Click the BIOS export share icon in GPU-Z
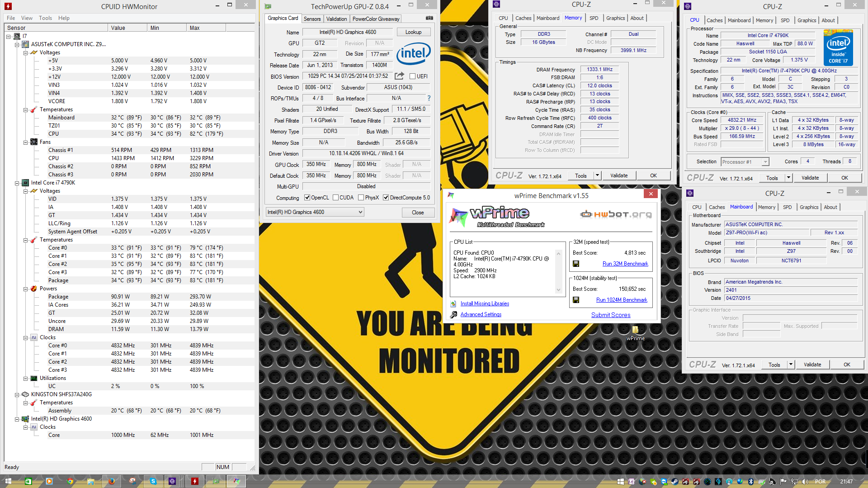868x488 pixels. pos(399,76)
